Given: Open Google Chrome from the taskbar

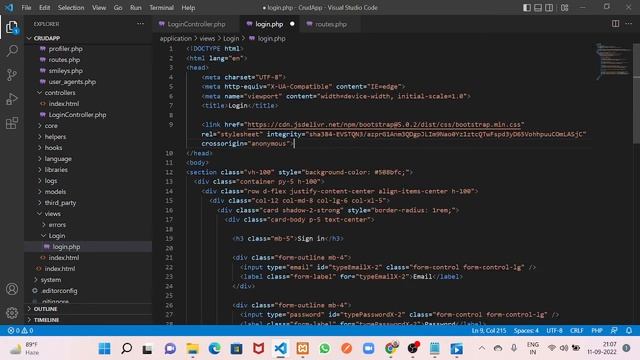Looking at the screenshot, I should pos(391,348).
